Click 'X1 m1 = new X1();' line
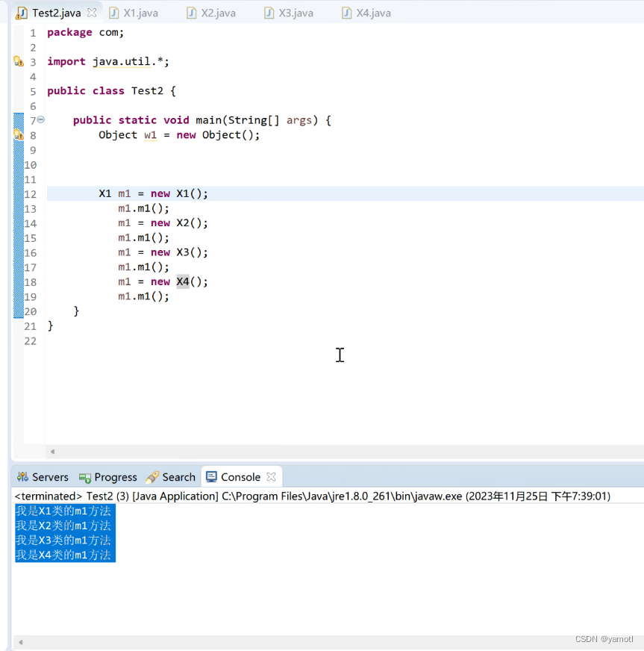The height and width of the screenshot is (651, 644). (153, 193)
